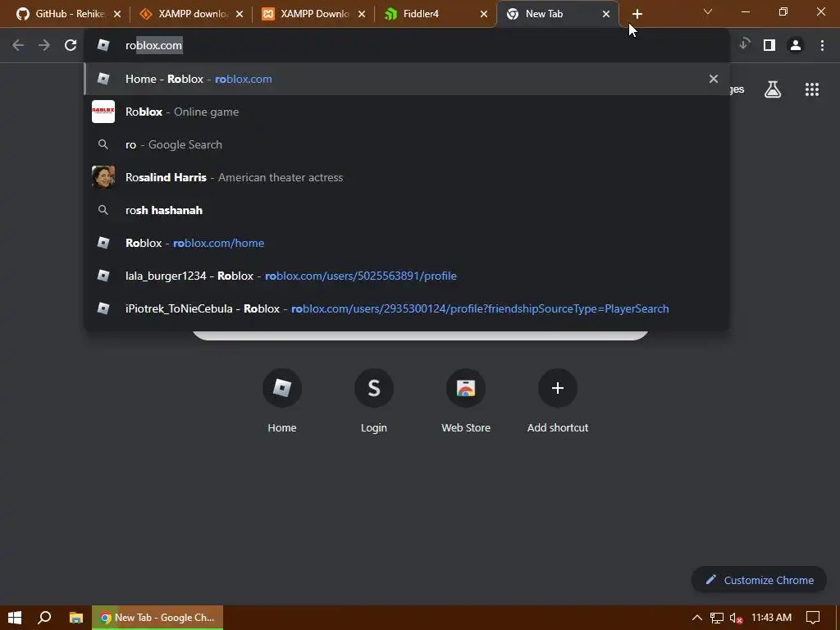Open the Search labs flask icon
Screen dimensions: 840x630
point(773,89)
